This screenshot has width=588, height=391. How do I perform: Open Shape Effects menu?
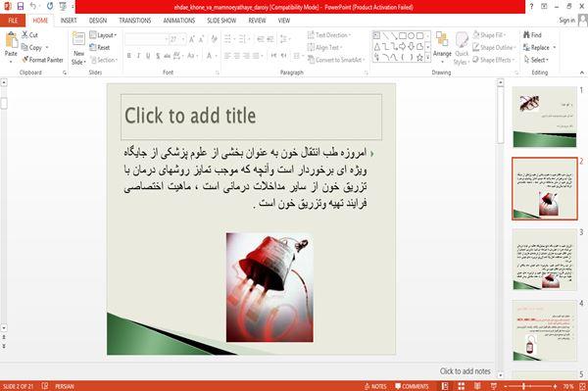[494, 60]
